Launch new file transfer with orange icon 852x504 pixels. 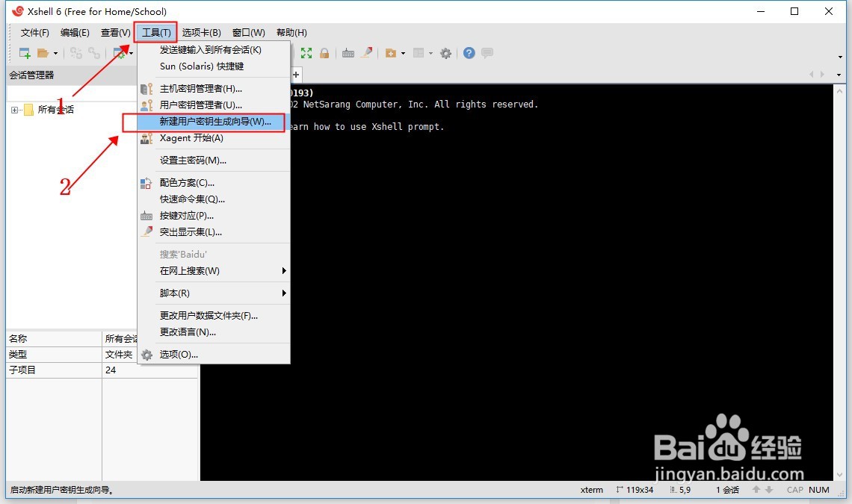click(x=389, y=52)
